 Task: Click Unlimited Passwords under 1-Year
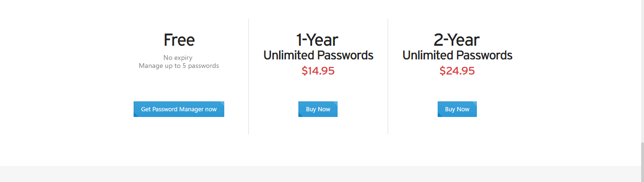coord(318,55)
